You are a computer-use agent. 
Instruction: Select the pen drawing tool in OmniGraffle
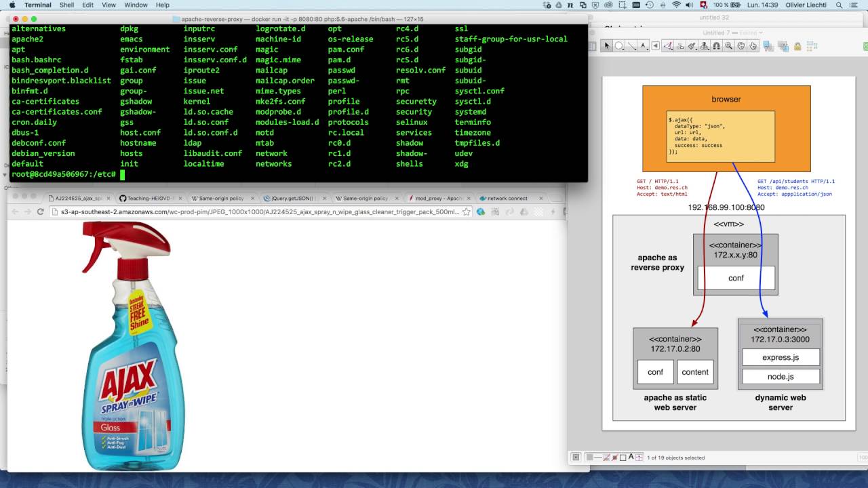[667, 46]
